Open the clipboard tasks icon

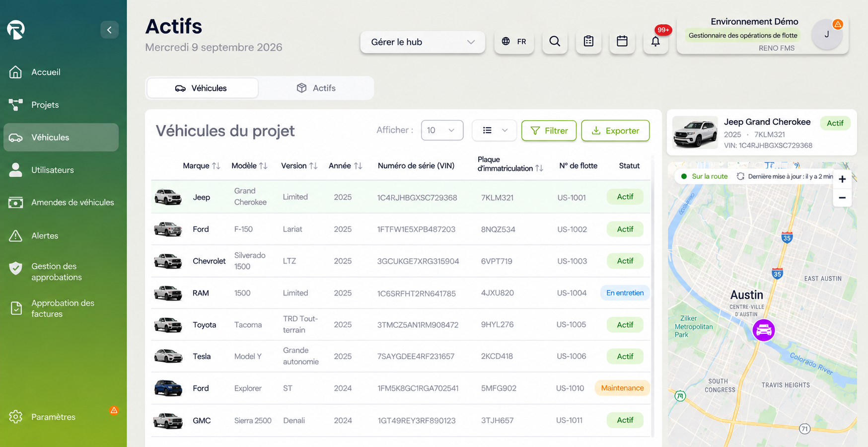click(588, 41)
